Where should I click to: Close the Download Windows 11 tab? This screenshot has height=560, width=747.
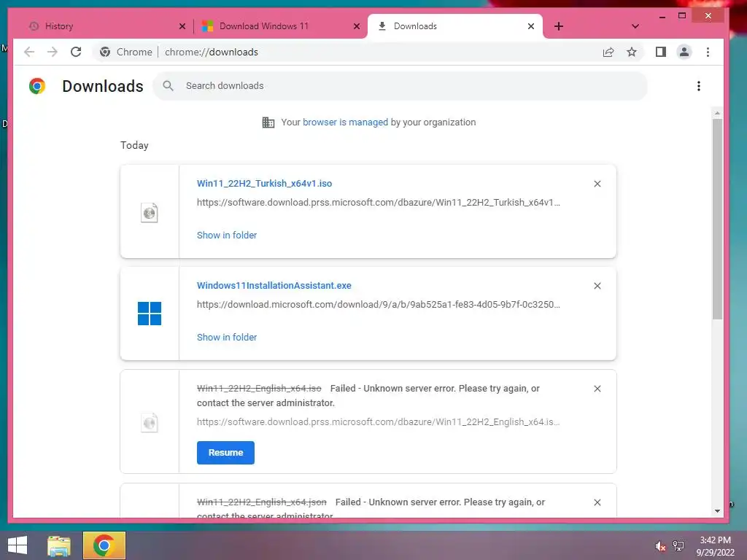(x=356, y=26)
